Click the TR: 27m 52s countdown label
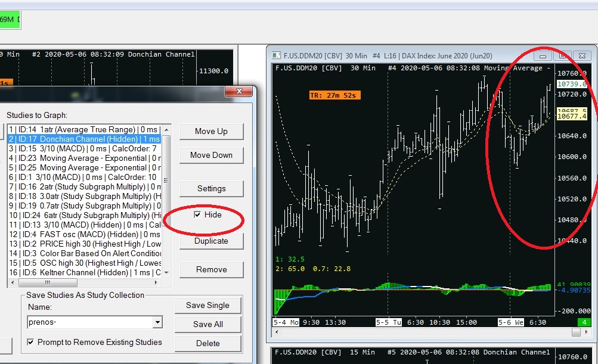Image resolution: width=598 pixels, height=364 pixels. pyautogui.click(x=334, y=95)
